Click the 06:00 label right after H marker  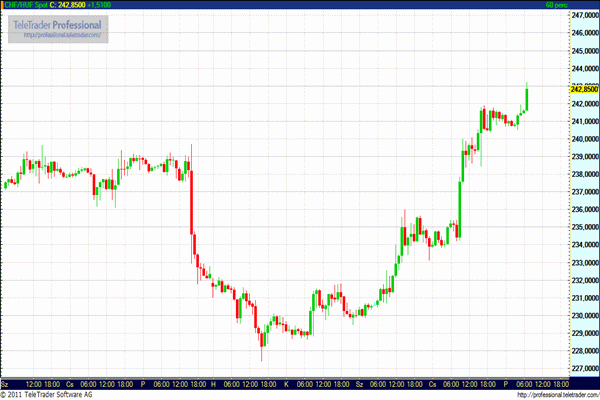click(232, 384)
